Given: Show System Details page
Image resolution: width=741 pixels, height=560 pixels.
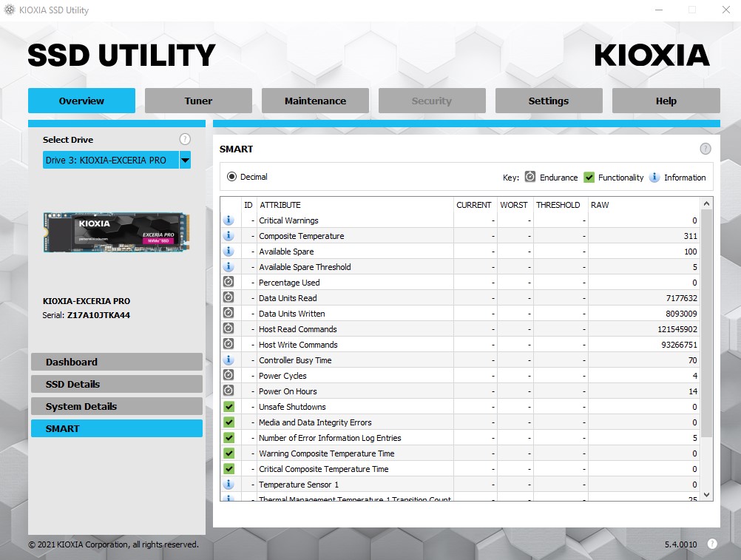Looking at the screenshot, I should coord(117,406).
